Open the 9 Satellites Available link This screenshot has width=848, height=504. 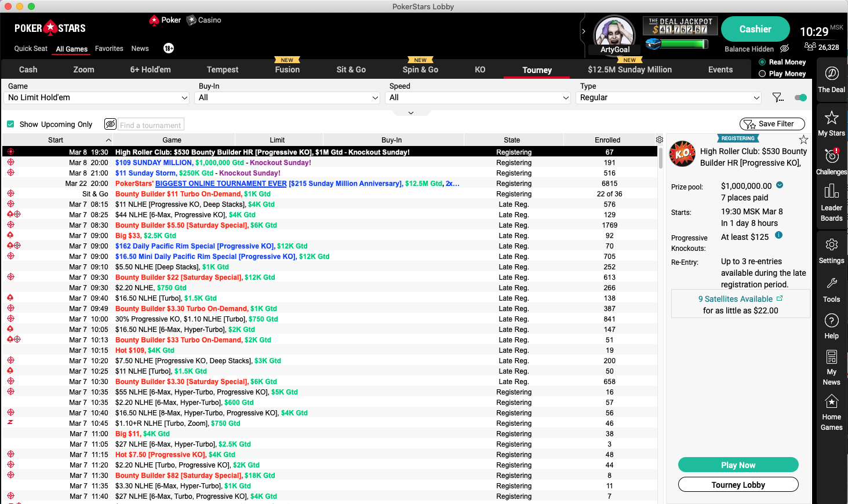pyautogui.click(x=736, y=298)
